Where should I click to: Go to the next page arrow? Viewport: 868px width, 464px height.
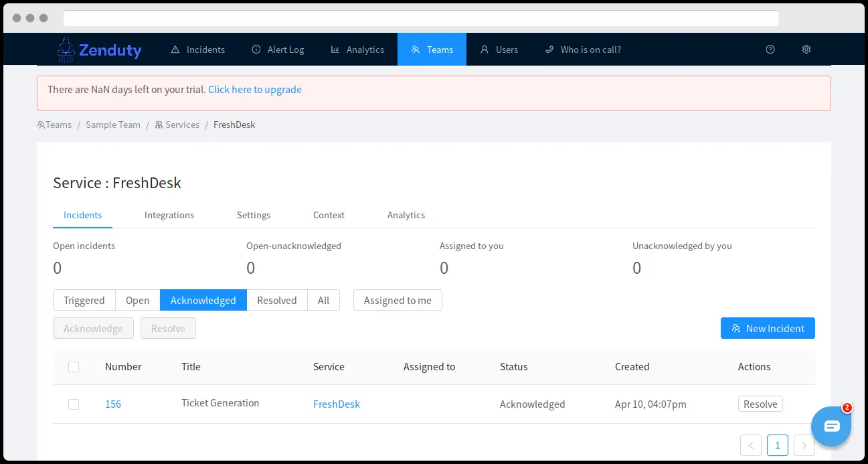804,445
